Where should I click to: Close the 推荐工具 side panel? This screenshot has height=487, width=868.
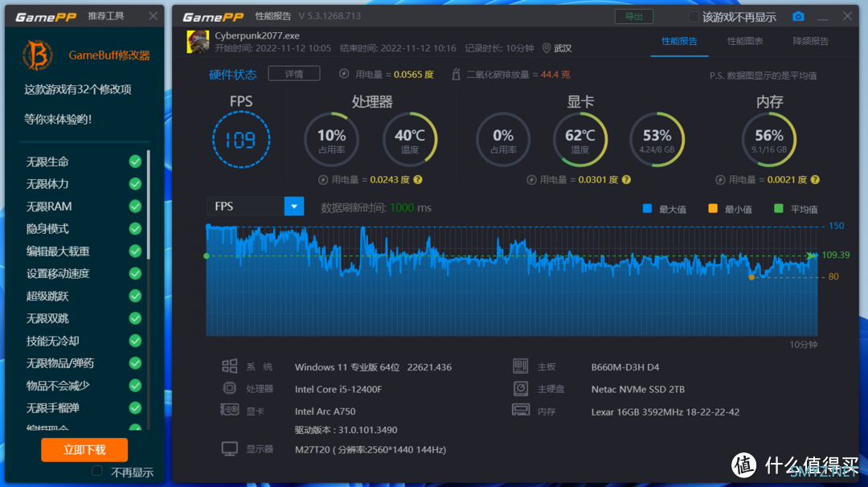[154, 16]
